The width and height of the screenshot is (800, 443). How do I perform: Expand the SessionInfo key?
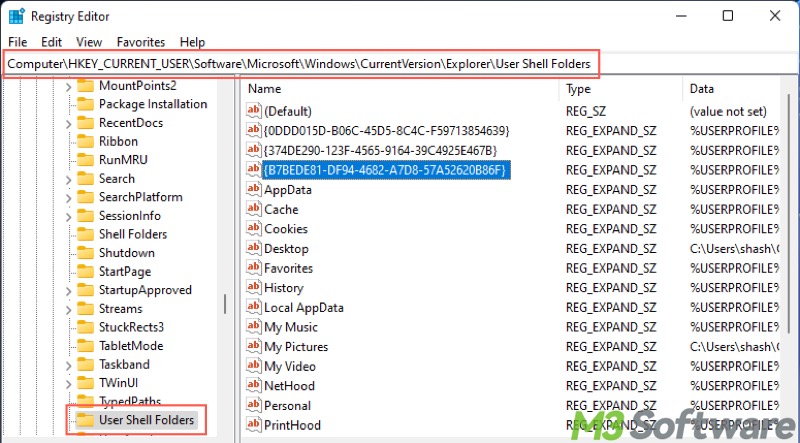(x=68, y=216)
